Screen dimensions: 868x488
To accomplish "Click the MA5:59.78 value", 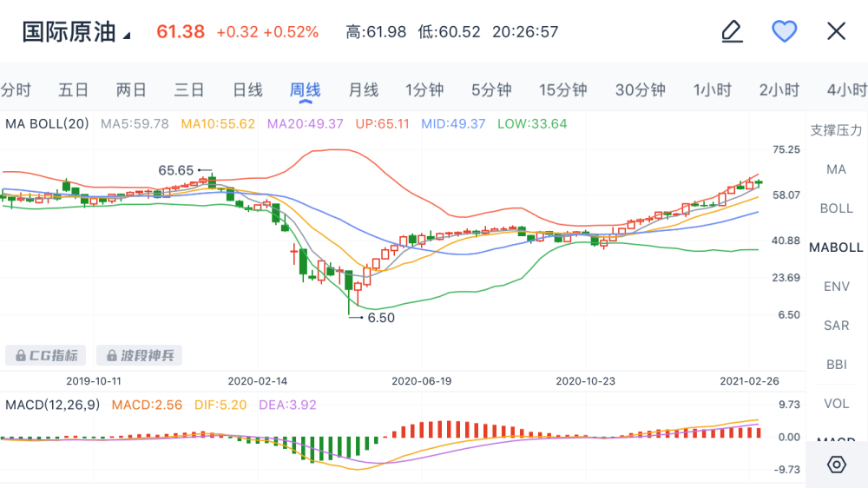I will click(x=135, y=123).
